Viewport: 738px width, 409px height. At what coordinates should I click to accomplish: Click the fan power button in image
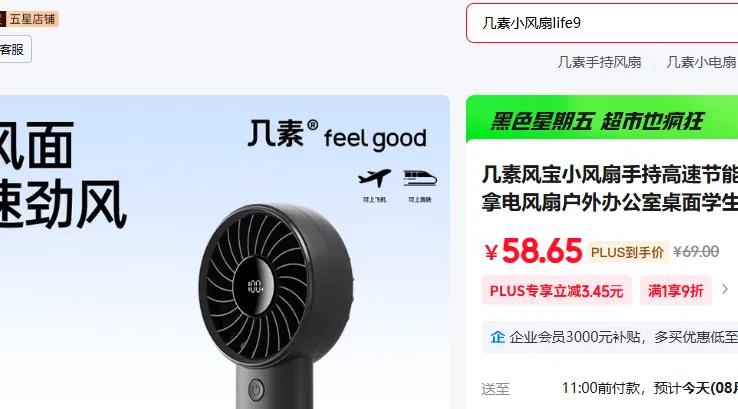[256, 389]
